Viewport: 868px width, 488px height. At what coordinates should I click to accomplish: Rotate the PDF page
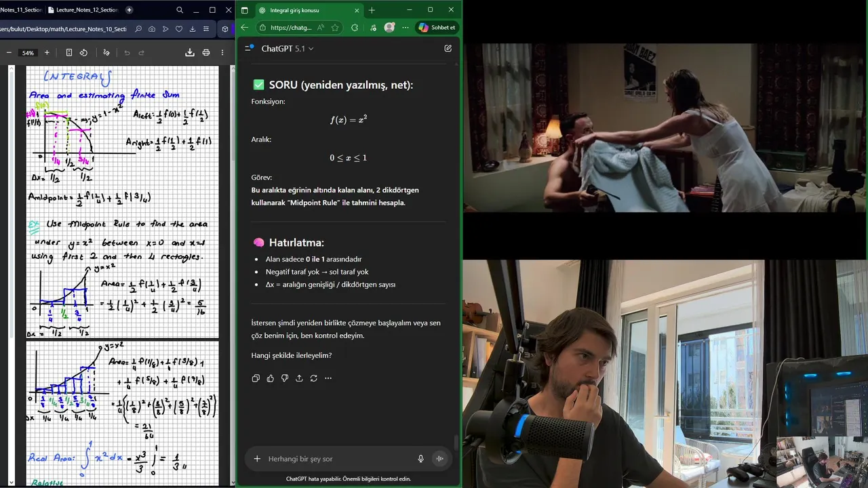pyautogui.click(x=83, y=52)
